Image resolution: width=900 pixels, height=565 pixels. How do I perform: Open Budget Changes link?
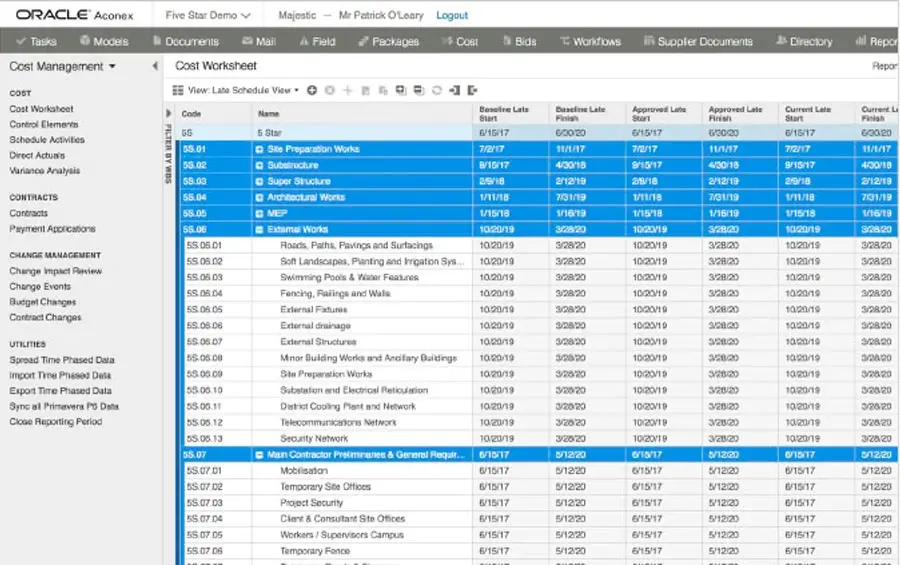tap(42, 302)
